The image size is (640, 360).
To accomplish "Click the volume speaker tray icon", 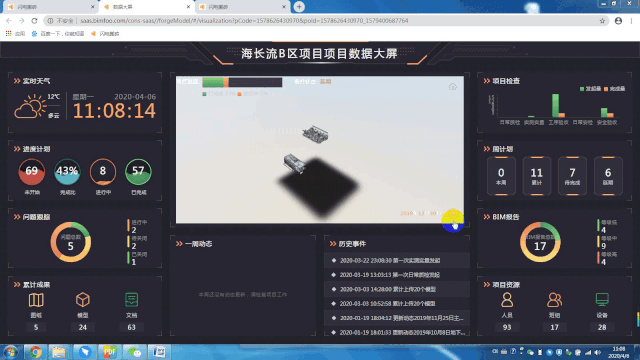I will (598, 352).
